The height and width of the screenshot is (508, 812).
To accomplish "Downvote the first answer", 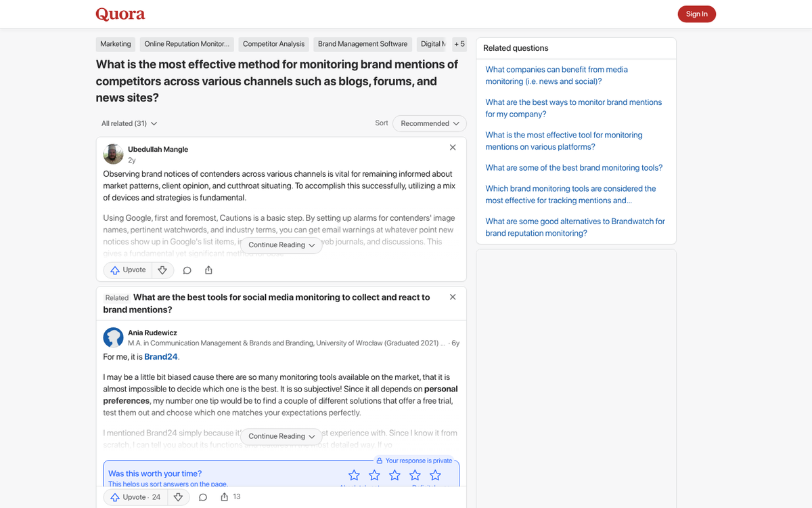I will pos(162,270).
